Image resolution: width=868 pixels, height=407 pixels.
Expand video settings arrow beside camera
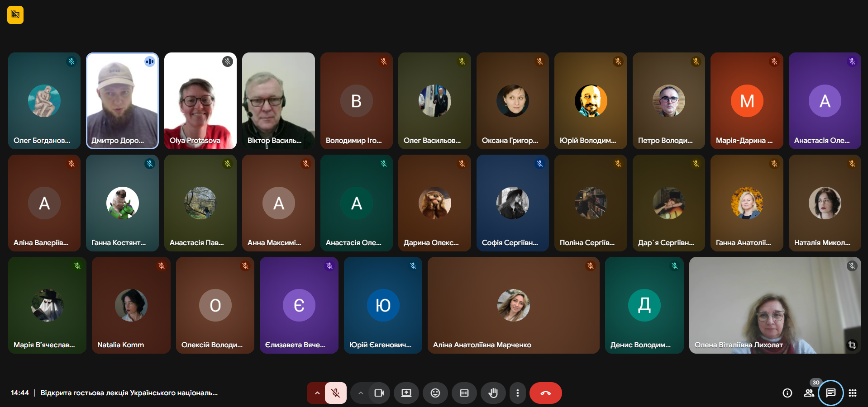360,393
